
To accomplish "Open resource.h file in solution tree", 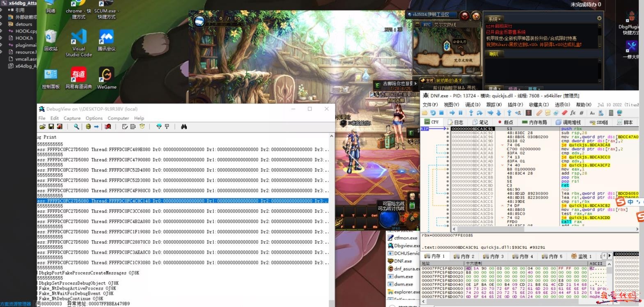I will [x=25, y=52].
